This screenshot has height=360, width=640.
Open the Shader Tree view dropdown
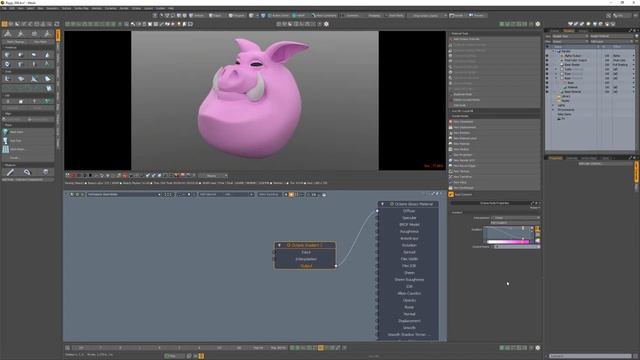pyautogui.click(x=570, y=36)
